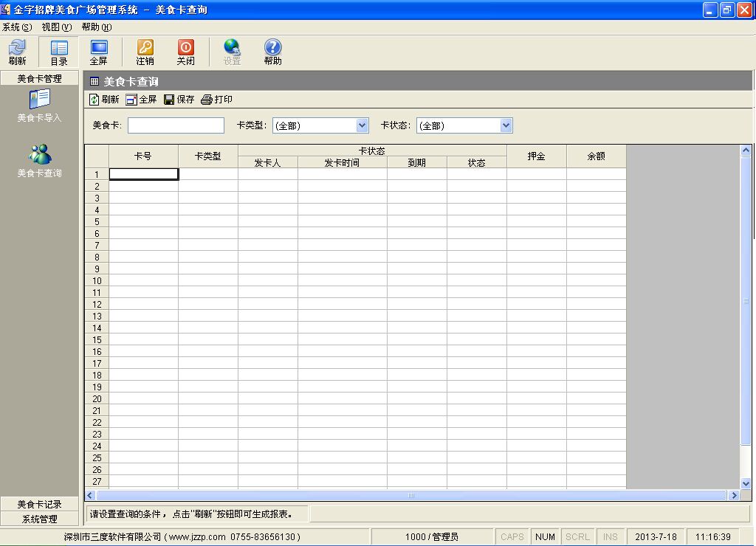Toggle the 目录 directory toolbar icon
Viewport: 756px width, 546px height.
(59, 52)
